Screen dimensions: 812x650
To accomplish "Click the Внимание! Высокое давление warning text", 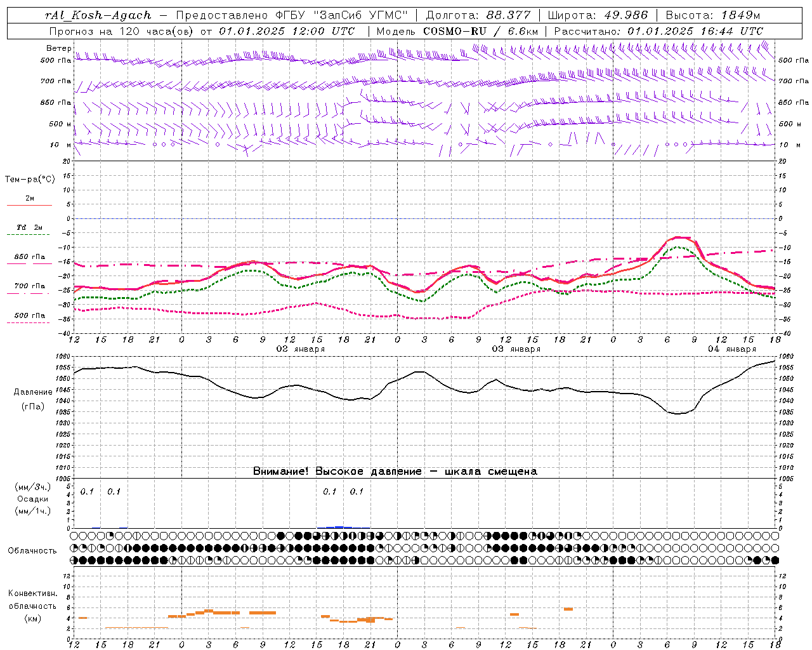I will click(x=395, y=472).
